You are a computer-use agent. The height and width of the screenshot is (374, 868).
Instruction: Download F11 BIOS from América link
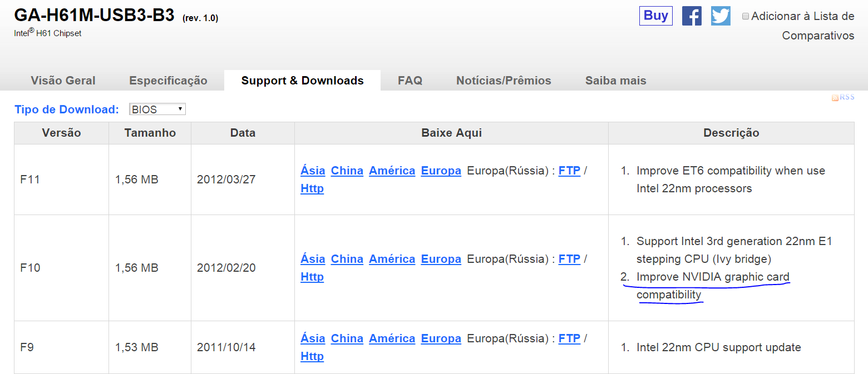392,171
